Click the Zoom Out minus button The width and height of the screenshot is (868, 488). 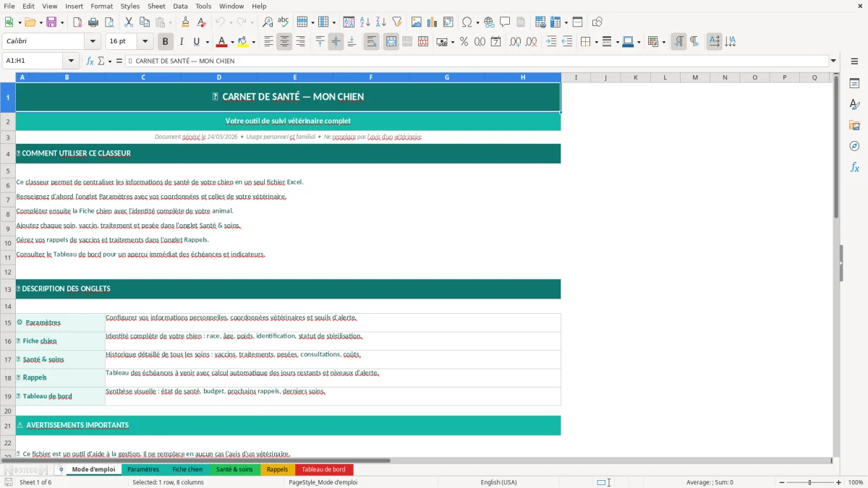coord(780,482)
